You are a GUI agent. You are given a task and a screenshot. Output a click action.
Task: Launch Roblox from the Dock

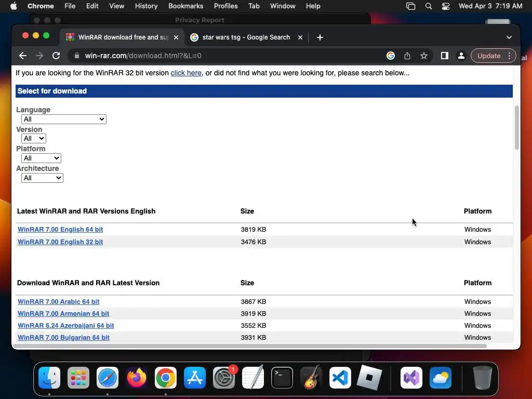[369, 378]
